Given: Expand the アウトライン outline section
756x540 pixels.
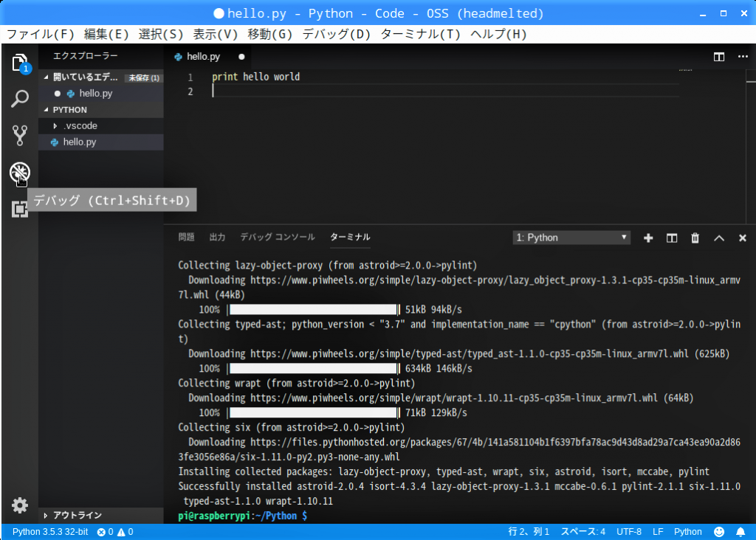Looking at the screenshot, I should 46,516.
